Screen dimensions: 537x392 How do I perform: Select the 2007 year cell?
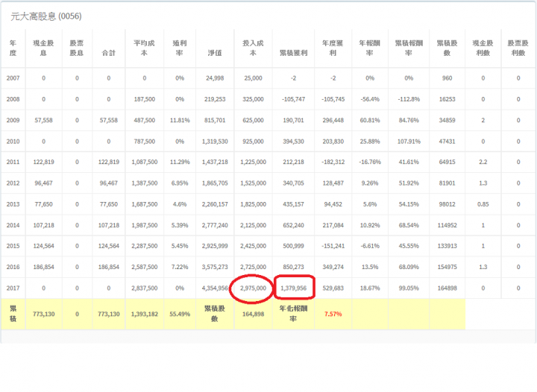tap(13, 78)
